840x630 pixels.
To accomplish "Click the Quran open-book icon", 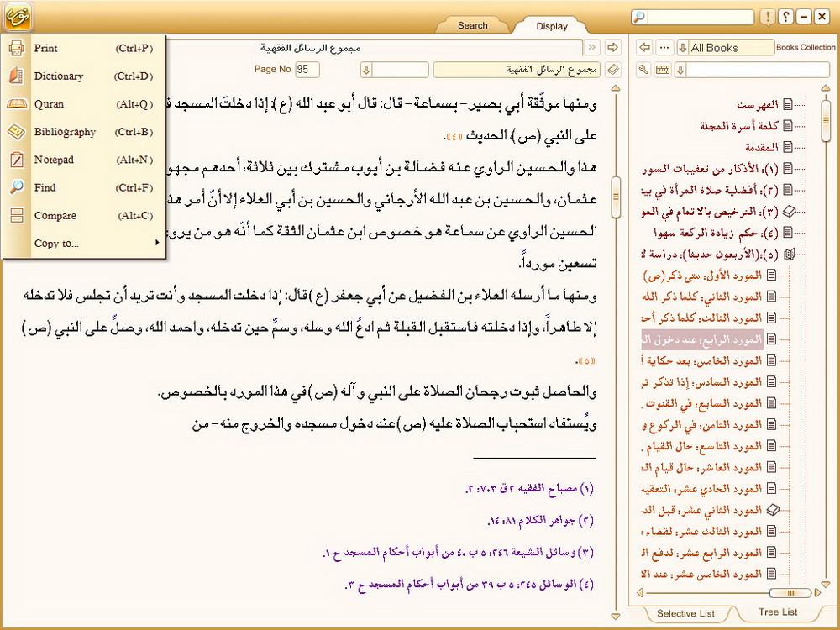I will 17,104.
